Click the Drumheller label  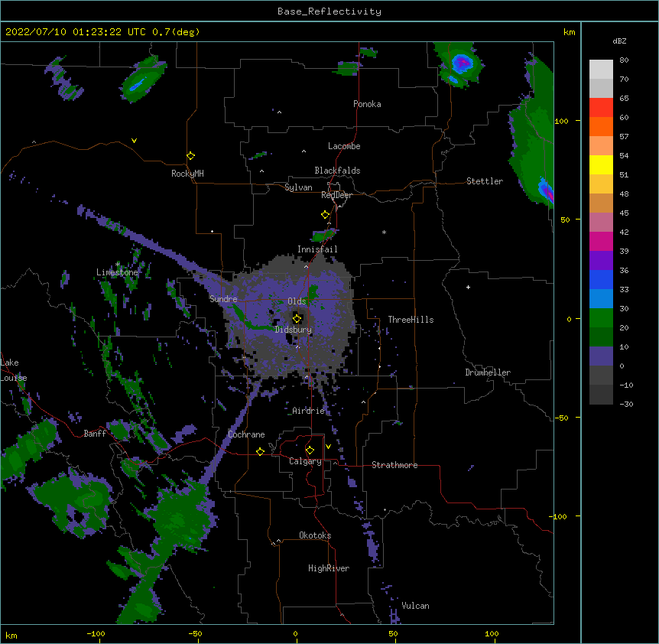point(488,372)
